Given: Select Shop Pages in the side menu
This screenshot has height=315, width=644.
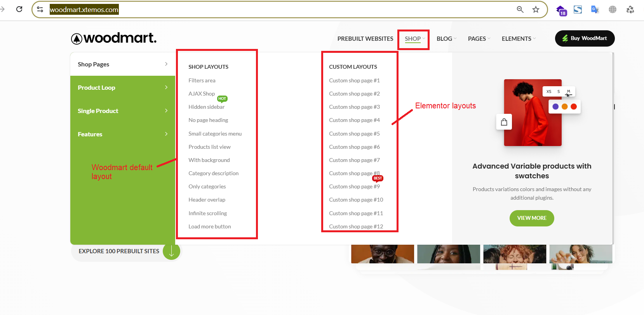Looking at the screenshot, I should point(123,64).
